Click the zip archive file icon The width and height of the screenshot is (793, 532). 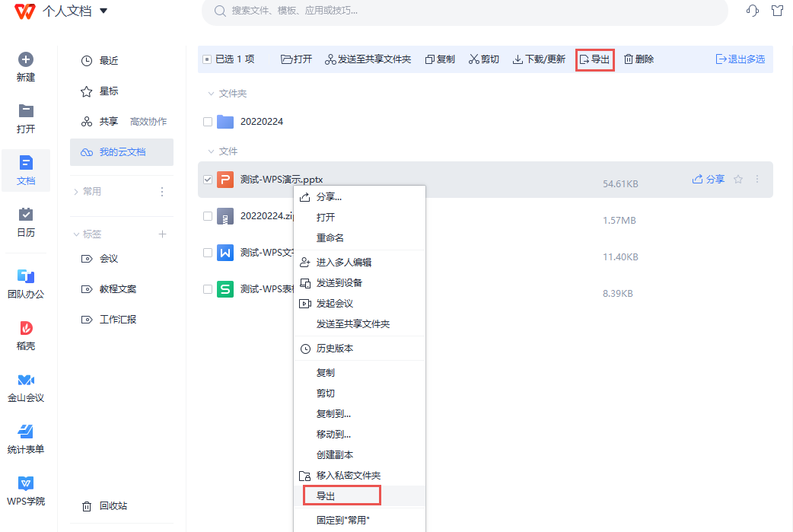tap(225, 216)
